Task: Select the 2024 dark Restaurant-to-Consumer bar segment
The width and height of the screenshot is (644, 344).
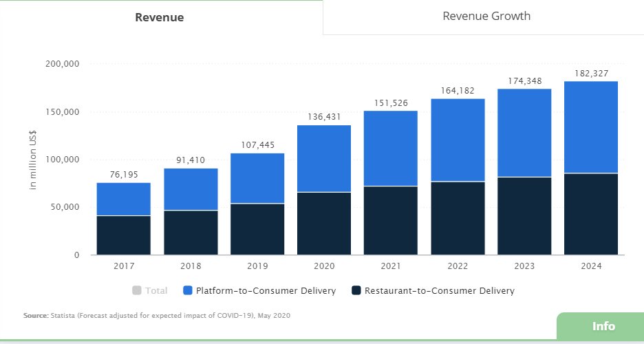Action: tap(591, 214)
